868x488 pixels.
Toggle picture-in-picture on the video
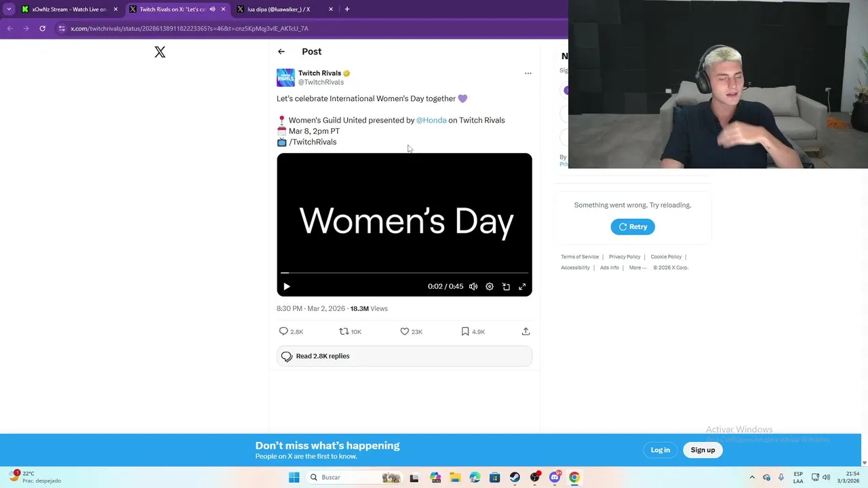[506, 287]
